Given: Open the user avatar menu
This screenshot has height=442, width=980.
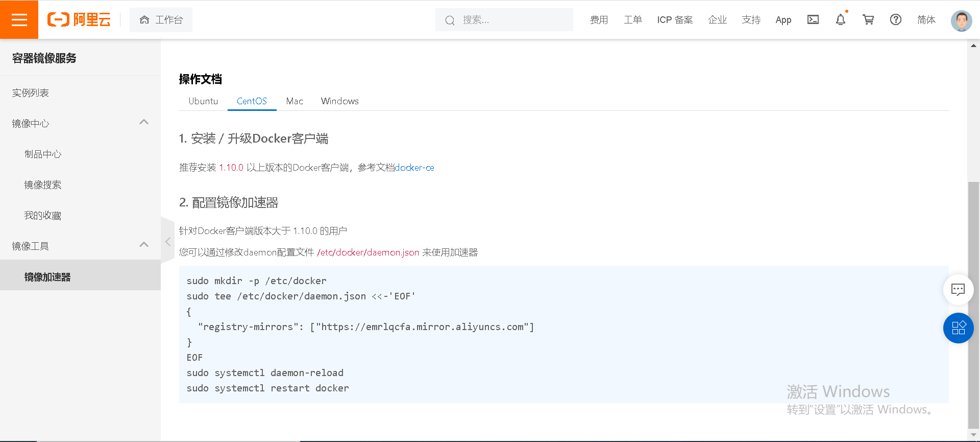Looking at the screenshot, I should (x=962, y=20).
